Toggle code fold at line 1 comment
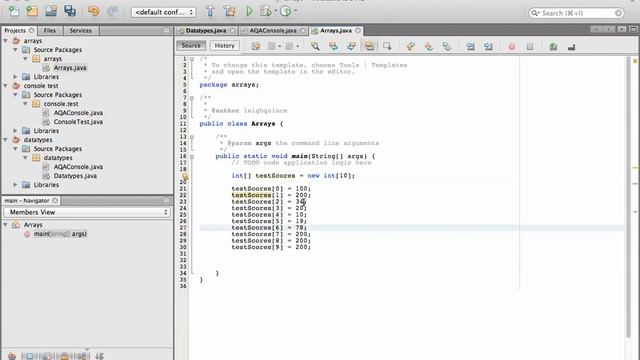This screenshot has height=360, width=640. (192, 59)
